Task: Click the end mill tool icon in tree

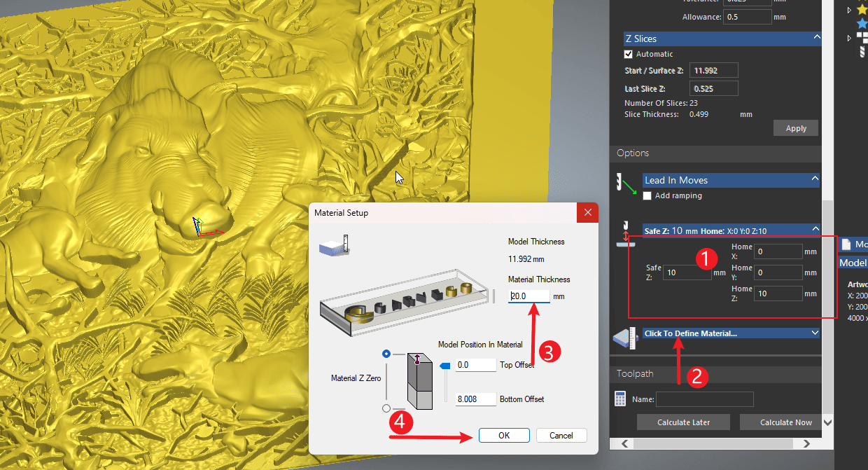Action: [x=860, y=51]
